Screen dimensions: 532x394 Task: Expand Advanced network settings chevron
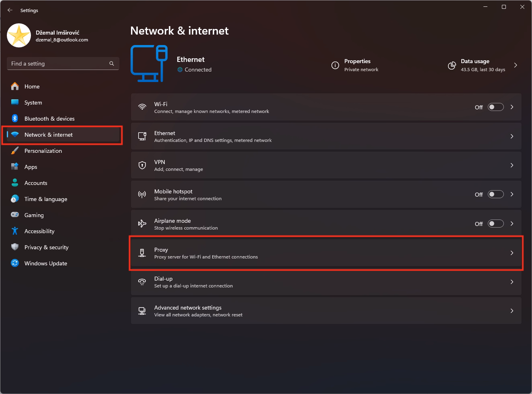512,311
